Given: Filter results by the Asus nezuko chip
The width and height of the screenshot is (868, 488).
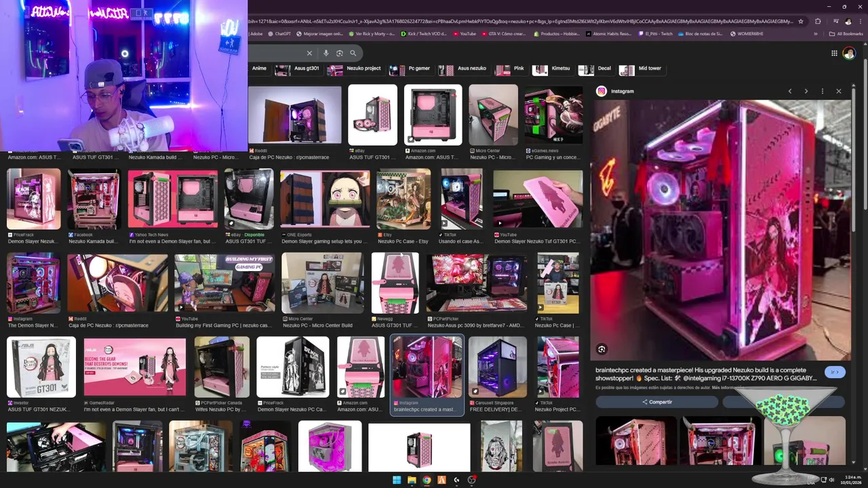Looking at the screenshot, I should pyautogui.click(x=463, y=68).
